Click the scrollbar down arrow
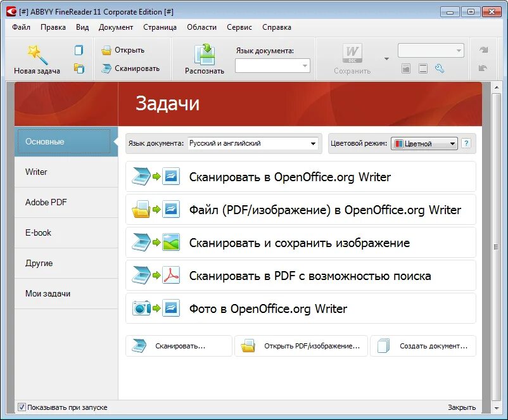 pos(497,409)
